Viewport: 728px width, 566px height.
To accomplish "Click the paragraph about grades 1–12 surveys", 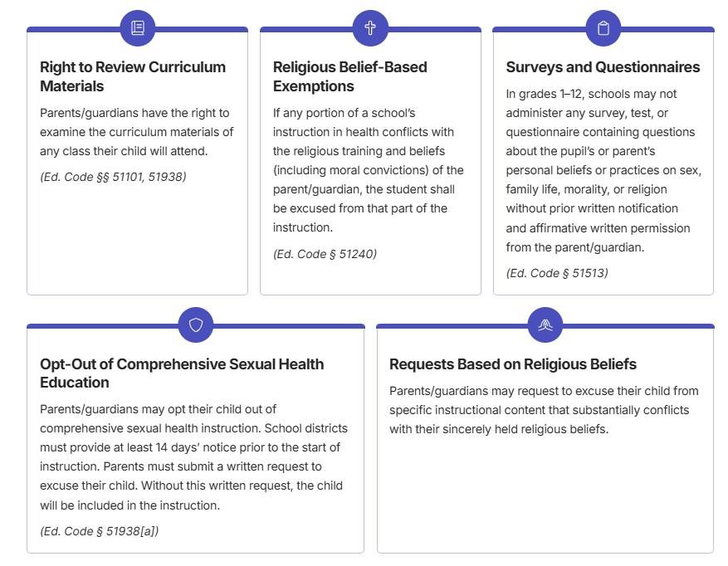I will (603, 170).
